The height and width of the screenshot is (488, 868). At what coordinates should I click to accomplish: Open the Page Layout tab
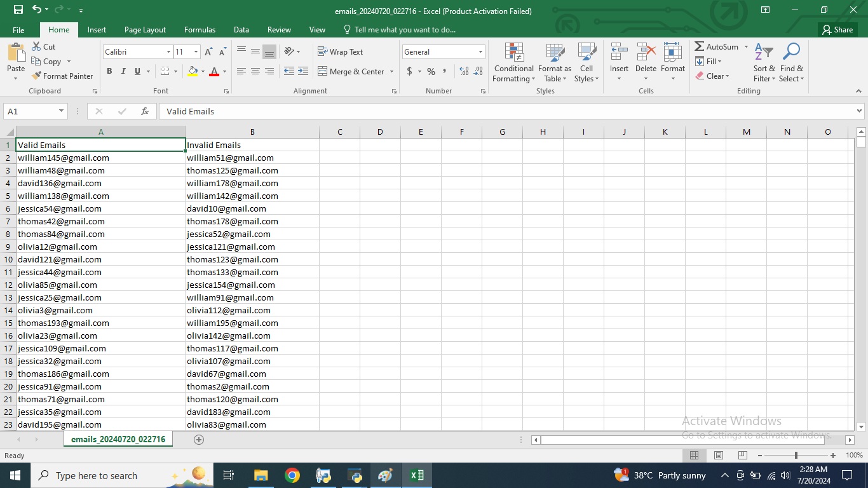[145, 30]
